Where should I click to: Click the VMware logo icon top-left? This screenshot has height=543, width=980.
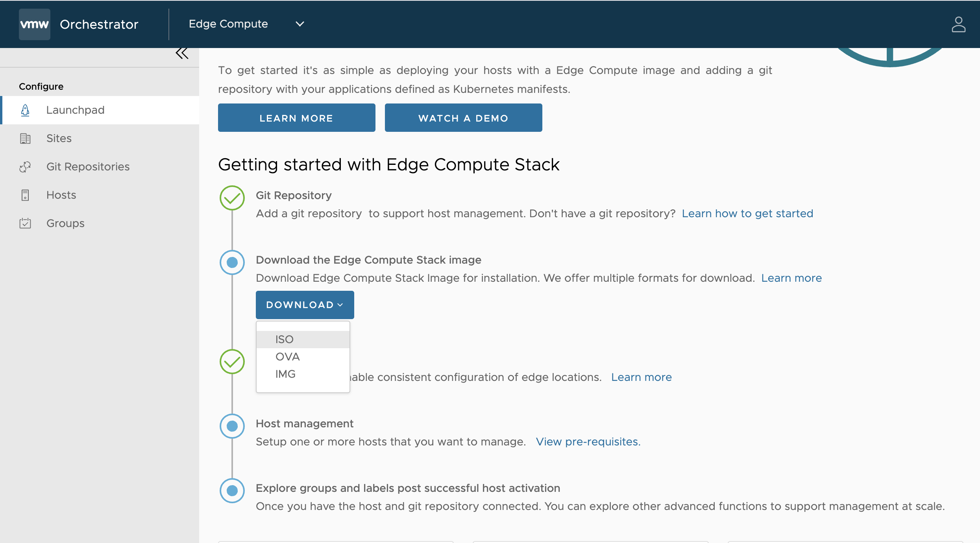35,24
